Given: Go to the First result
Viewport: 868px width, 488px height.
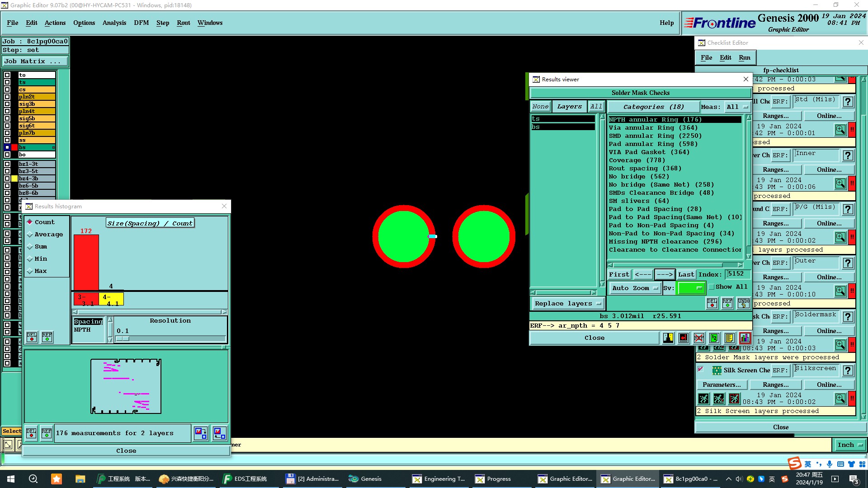Looking at the screenshot, I should 619,274.
